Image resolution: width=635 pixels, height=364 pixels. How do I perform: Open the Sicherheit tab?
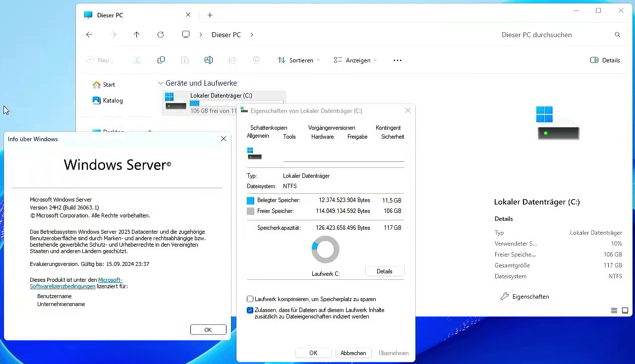point(393,137)
